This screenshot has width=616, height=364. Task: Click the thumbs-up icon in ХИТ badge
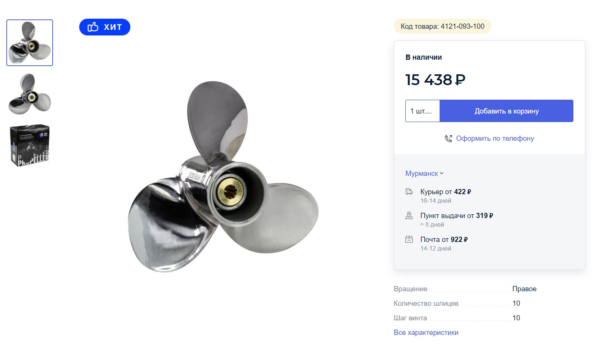click(93, 27)
